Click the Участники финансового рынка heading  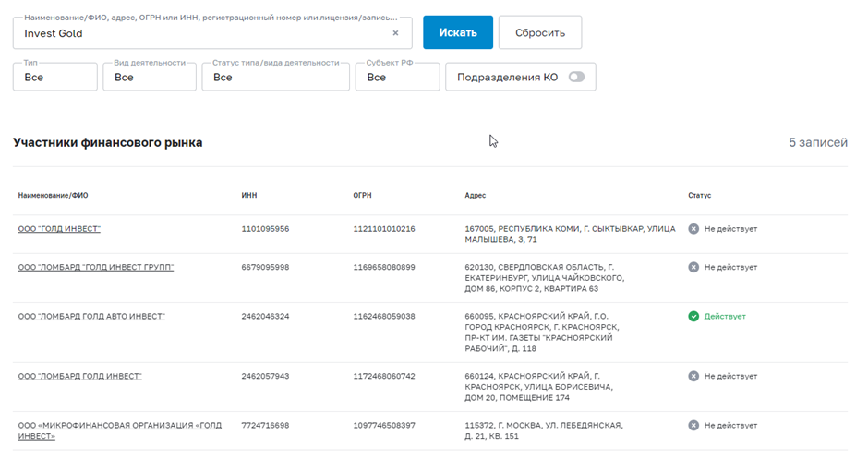[108, 142]
